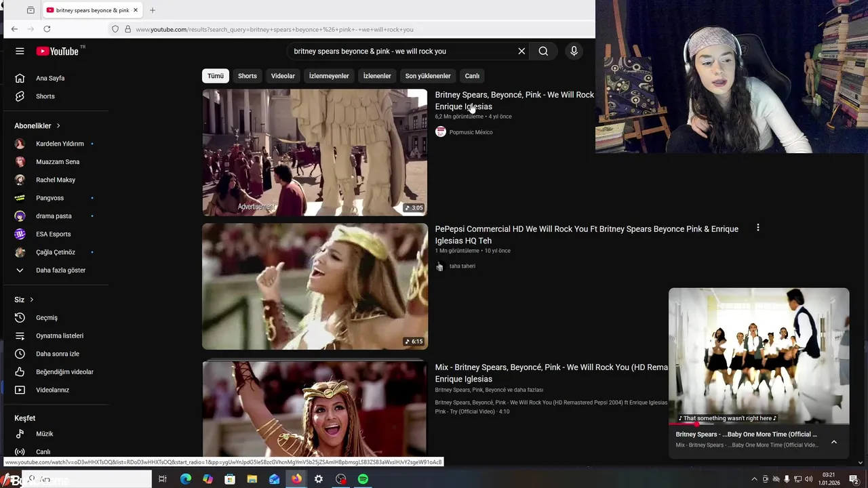Select the Canlı filter chip
This screenshot has height=488, width=868.
point(472,76)
